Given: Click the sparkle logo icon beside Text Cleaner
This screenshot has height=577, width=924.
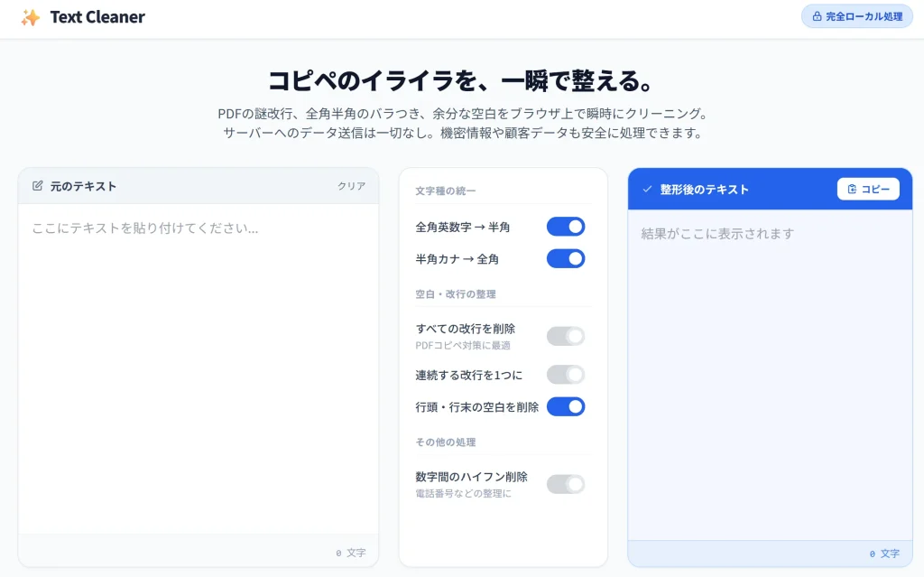Looking at the screenshot, I should coord(31,17).
